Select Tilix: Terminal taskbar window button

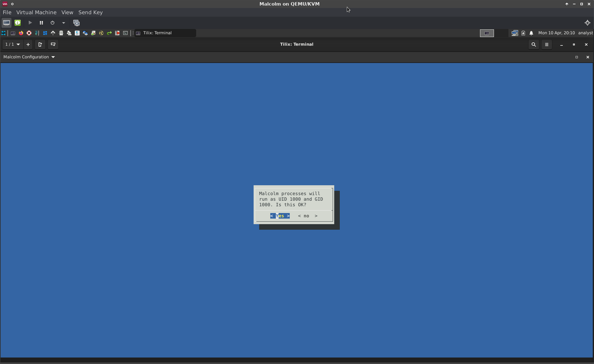(165, 33)
